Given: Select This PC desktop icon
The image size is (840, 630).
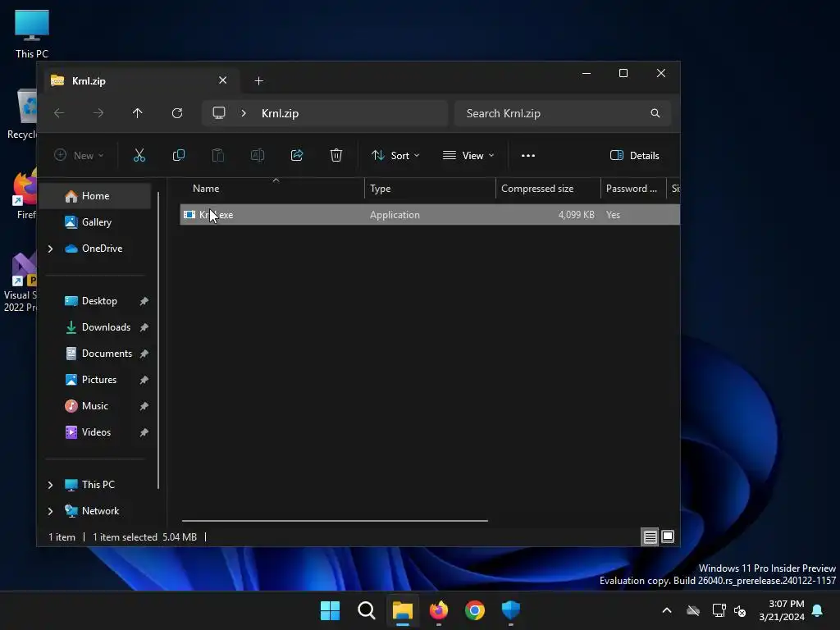Looking at the screenshot, I should [x=32, y=34].
